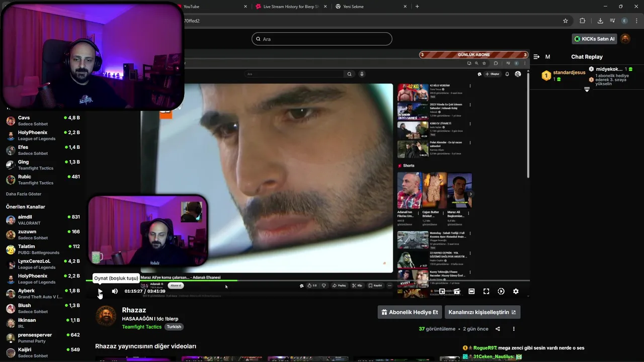Image resolution: width=644 pixels, height=362 pixels.
Task: Seek using the green video progress bar
Action: pyautogui.click(x=308, y=281)
